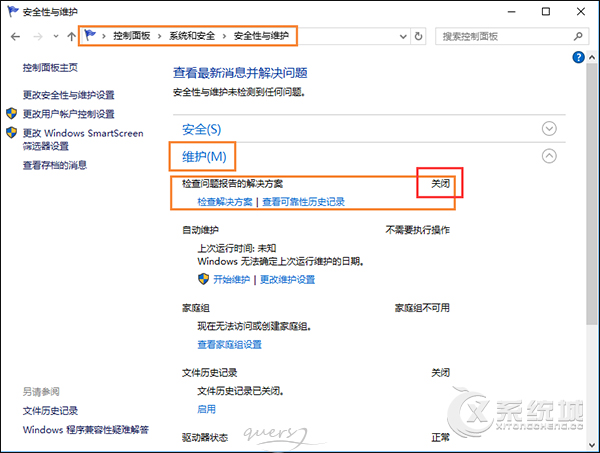Click the 开始维护 link
The height and width of the screenshot is (453, 600).
point(232,280)
